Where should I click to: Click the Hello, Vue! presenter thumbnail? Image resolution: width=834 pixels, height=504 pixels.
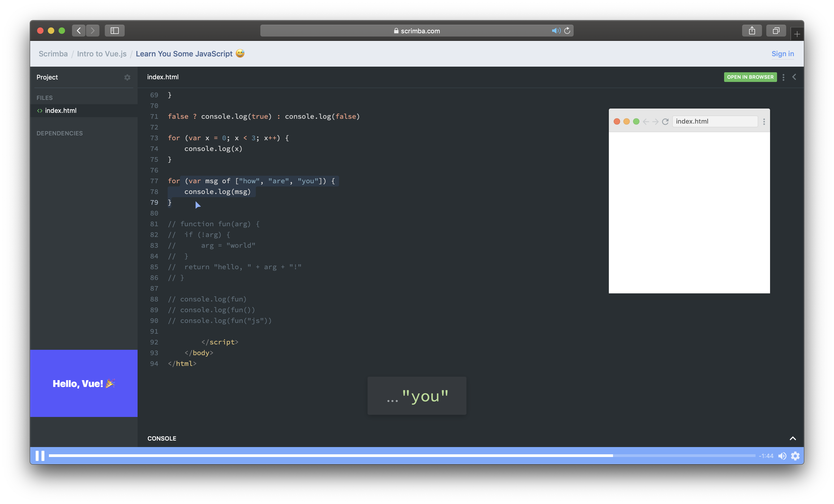coord(84,383)
